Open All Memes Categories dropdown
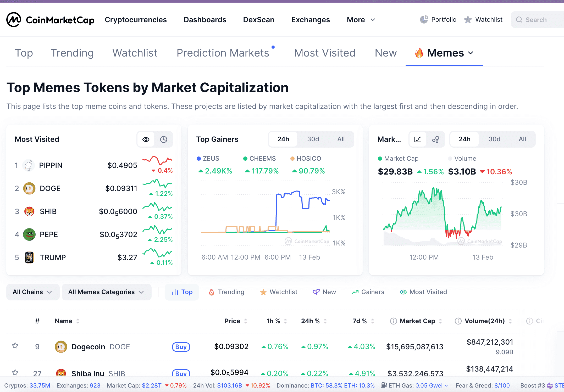 (x=106, y=292)
